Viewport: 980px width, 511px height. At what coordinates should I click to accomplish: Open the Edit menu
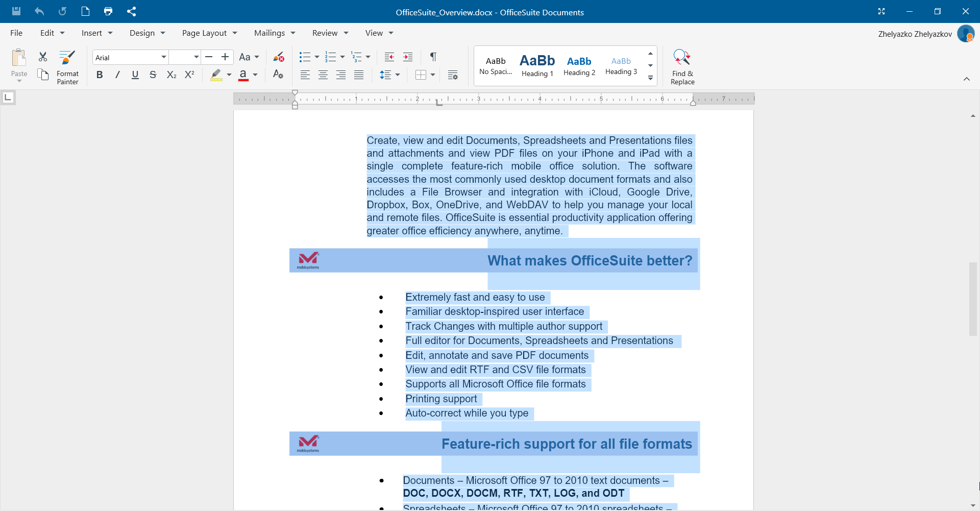click(53, 33)
